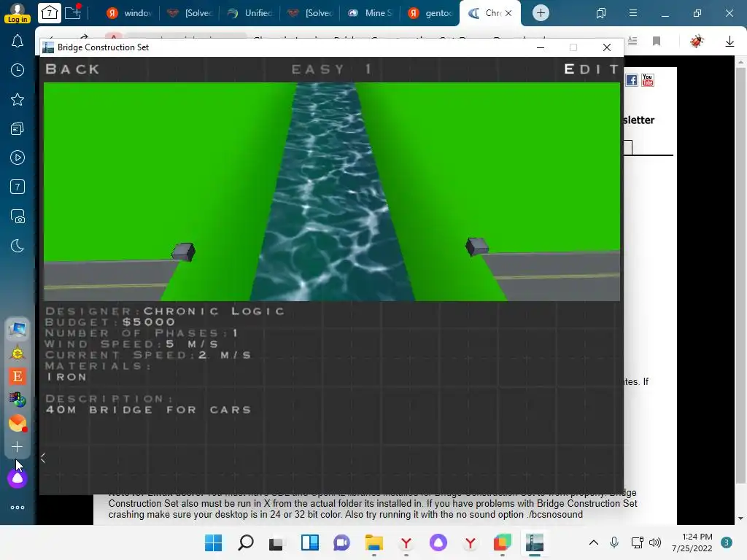Screen dimensions: 747x560
Task: Click EDIT in Bridge Construction Set
Action: tap(592, 69)
